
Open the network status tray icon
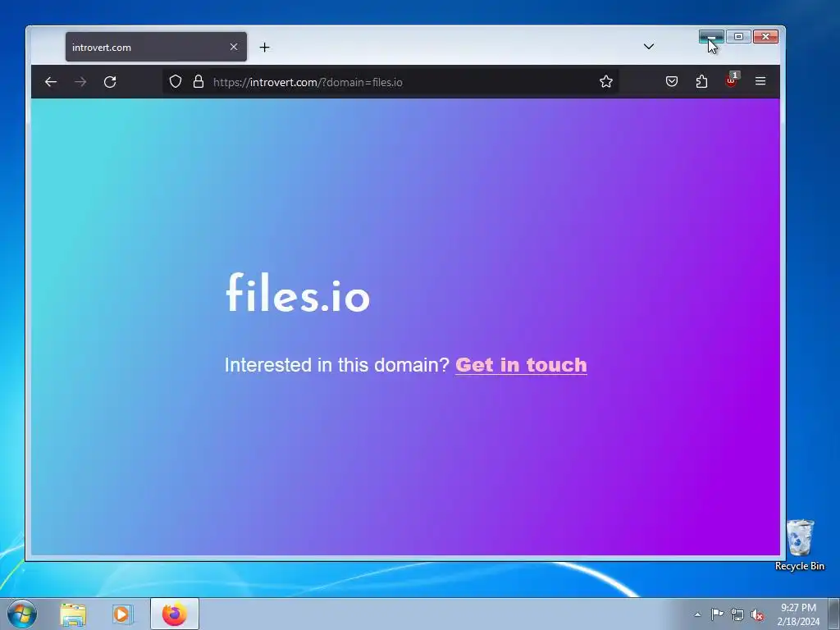(737, 614)
